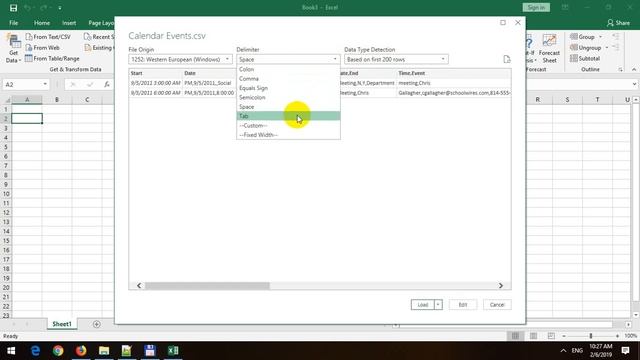Viewport: 640px width, 360px height.
Task: Click From Table/Range in ribbon
Action: (52, 59)
